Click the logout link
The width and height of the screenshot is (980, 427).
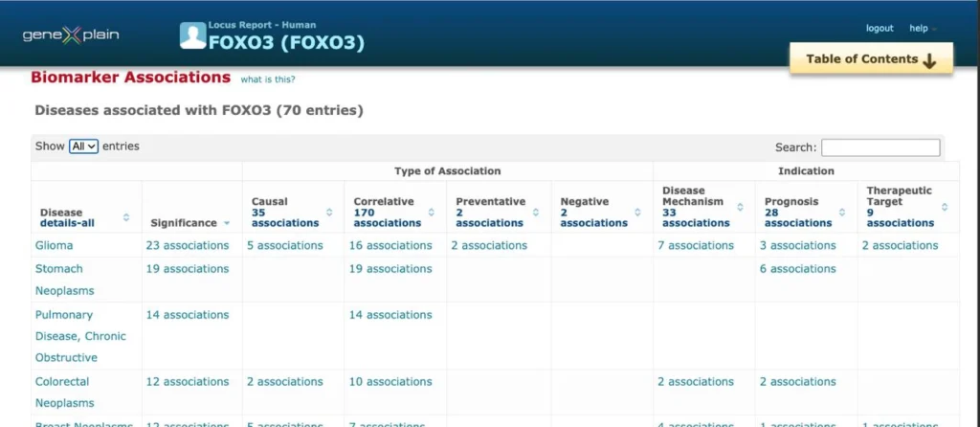(x=879, y=29)
